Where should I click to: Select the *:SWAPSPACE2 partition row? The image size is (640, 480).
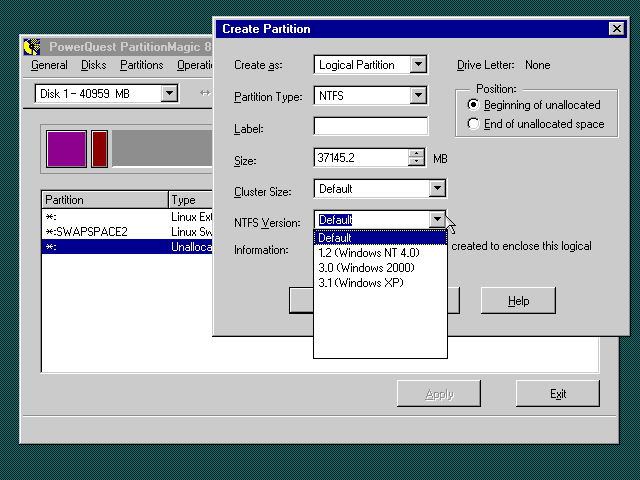127,232
